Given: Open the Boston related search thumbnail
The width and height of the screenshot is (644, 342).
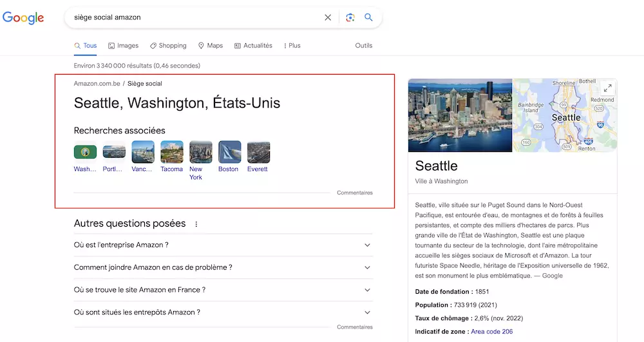Looking at the screenshot, I should point(230,152).
